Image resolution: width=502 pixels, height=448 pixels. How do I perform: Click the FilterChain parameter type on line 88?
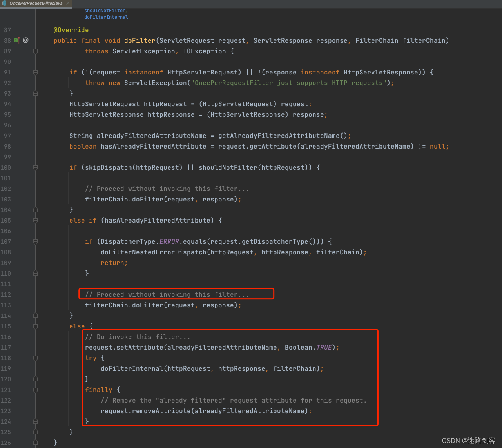click(x=377, y=40)
